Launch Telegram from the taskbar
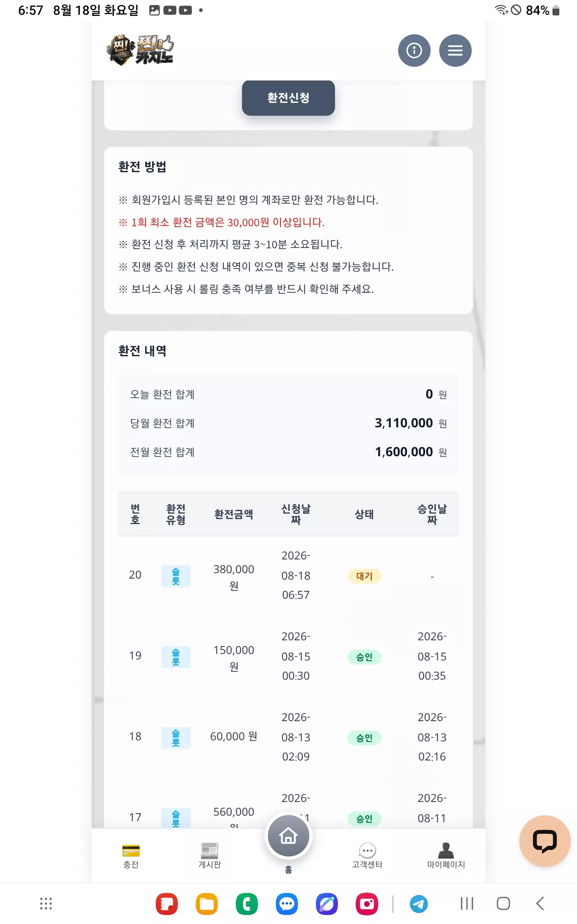Viewport: 577px width, 924px height. [419, 904]
